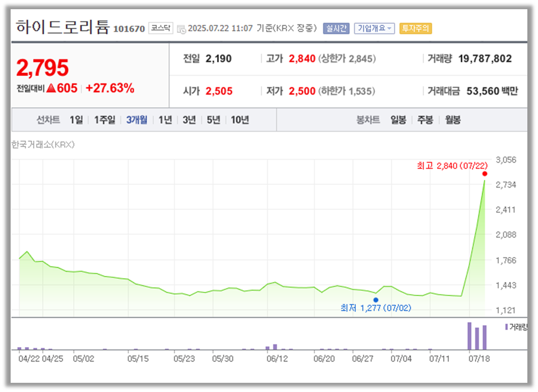Select the 3개월 line chart period

(x=137, y=120)
